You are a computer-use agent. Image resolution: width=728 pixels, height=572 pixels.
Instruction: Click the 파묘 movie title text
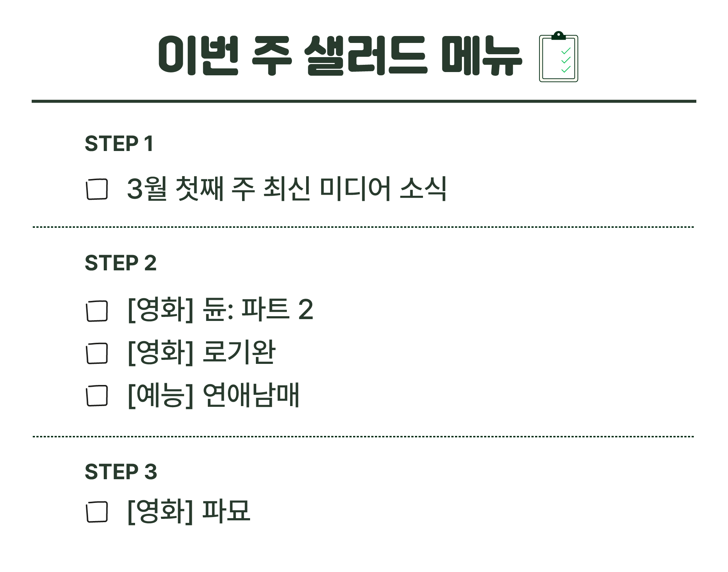point(226,511)
